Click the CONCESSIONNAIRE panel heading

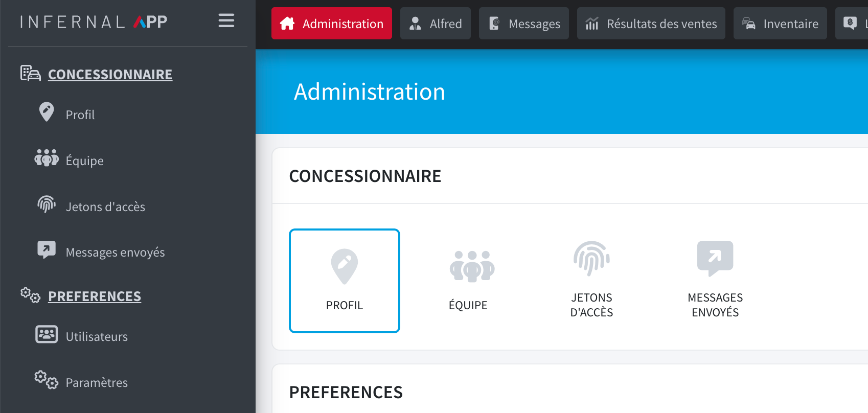pyautogui.click(x=365, y=176)
